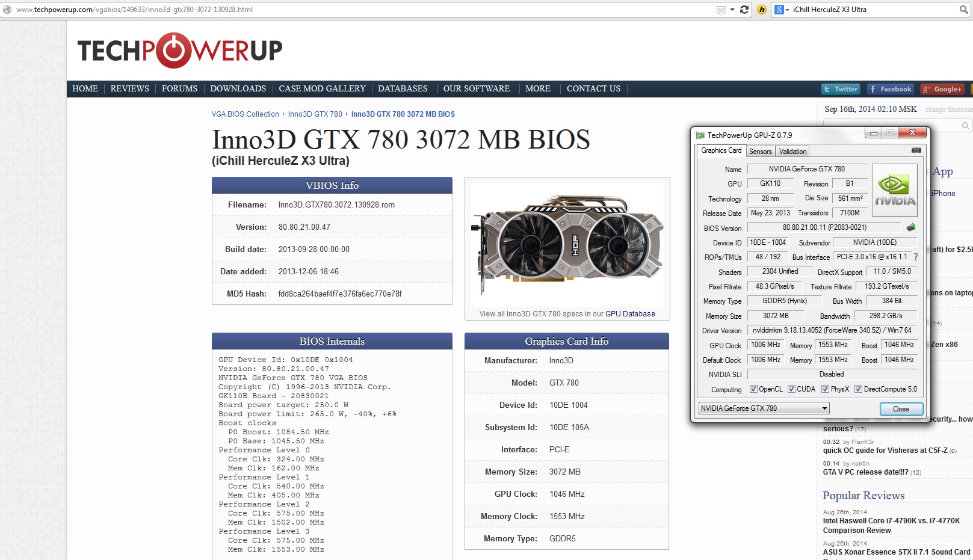Toggle the CUDA checkbox

pyautogui.click(x=791, y=389)
